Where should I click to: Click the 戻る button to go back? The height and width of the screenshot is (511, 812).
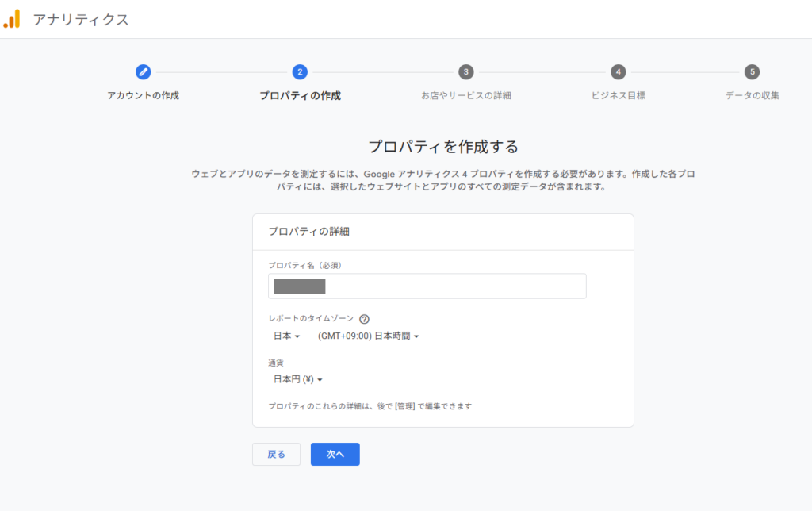pos(276,454)
